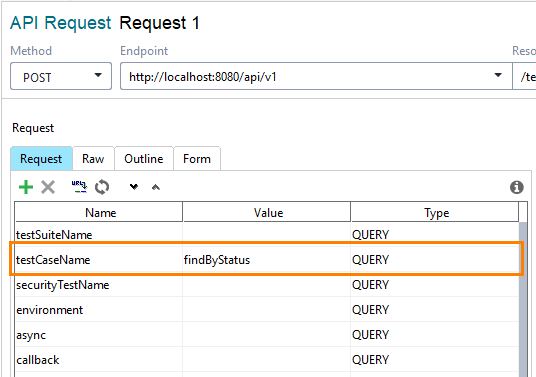The width and height of the screenshot is (536, 377).
Task: Move the parameter down with the down chevron
Action: point(134,187)
